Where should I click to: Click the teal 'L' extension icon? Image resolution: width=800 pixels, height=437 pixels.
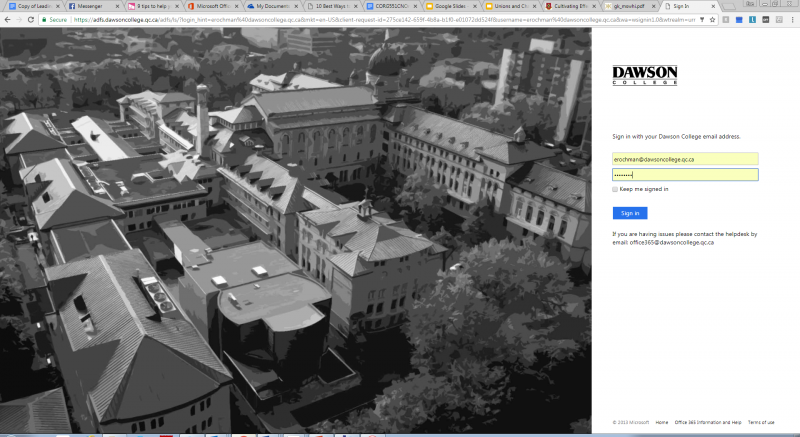tap(752, 19)
